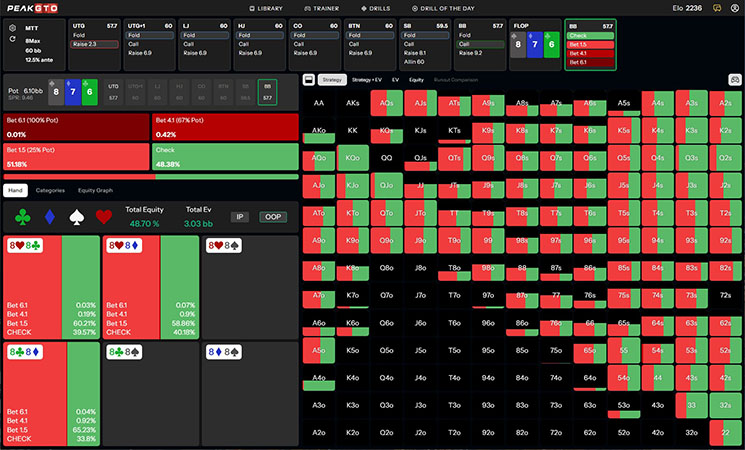Screen dimensions: 745x450
Task: Filter by the blue diamond suit icon
Action: coord(49,216)
